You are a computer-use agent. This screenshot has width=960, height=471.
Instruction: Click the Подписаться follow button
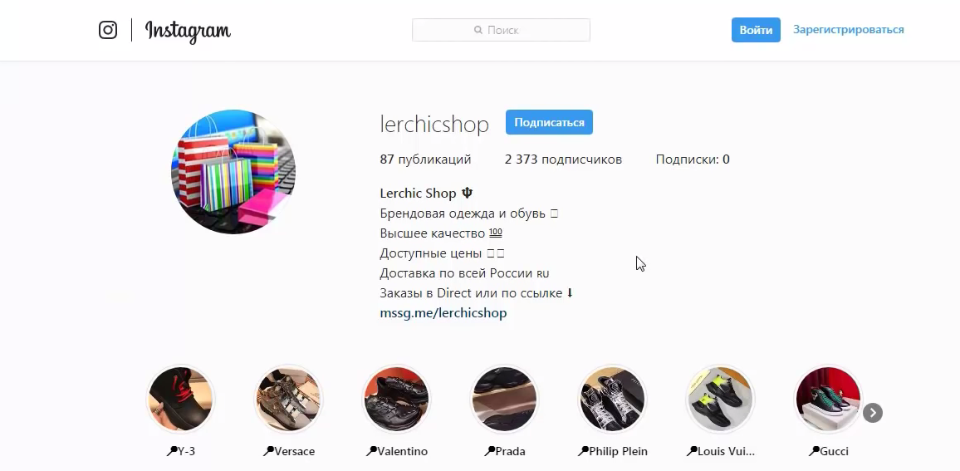(x=549, y=122)
